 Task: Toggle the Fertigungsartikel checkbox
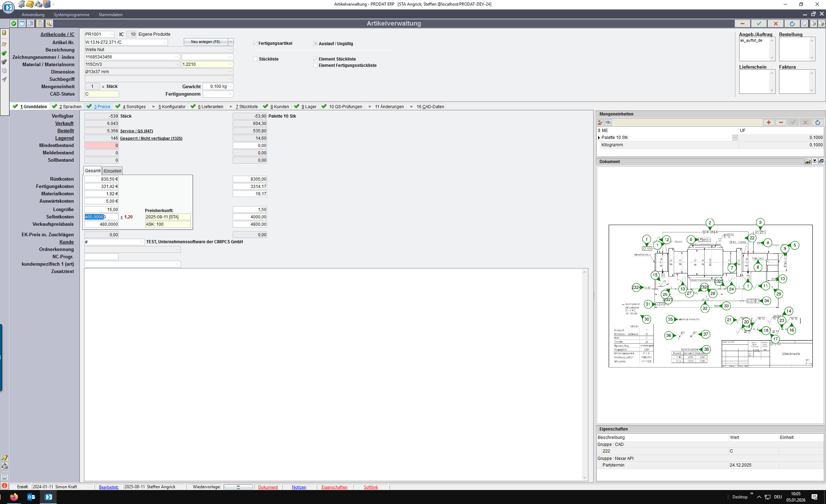point(255,43)
